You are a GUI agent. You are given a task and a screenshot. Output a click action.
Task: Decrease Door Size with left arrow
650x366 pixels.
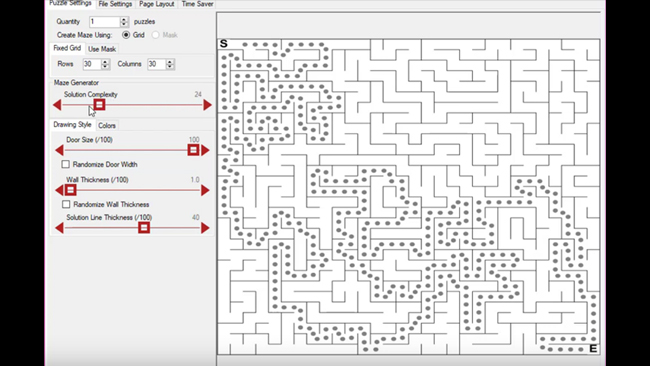(59, 150)
